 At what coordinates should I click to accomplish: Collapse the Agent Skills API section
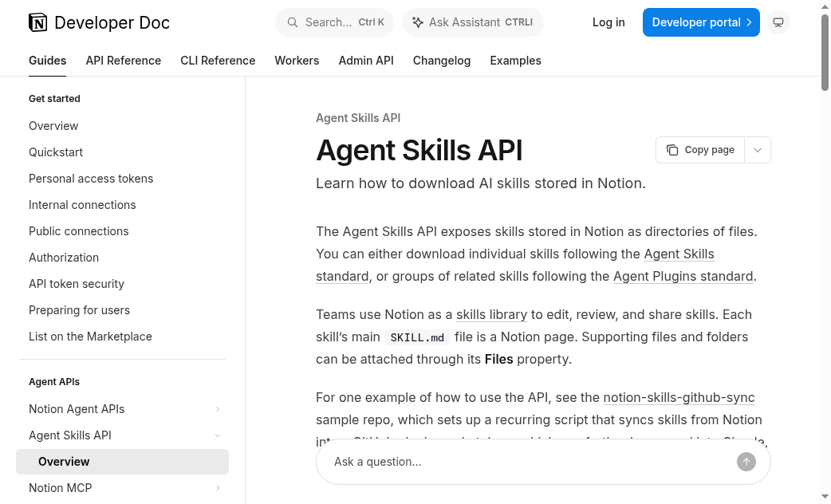[218, 435]
